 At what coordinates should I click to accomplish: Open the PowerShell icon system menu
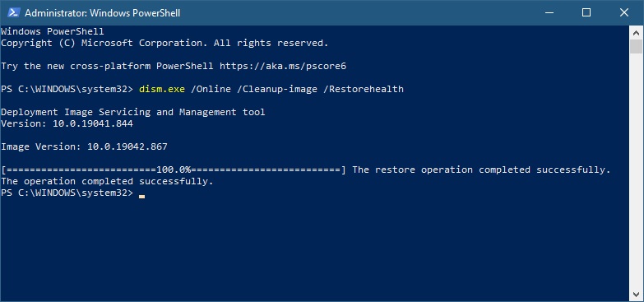13,12
